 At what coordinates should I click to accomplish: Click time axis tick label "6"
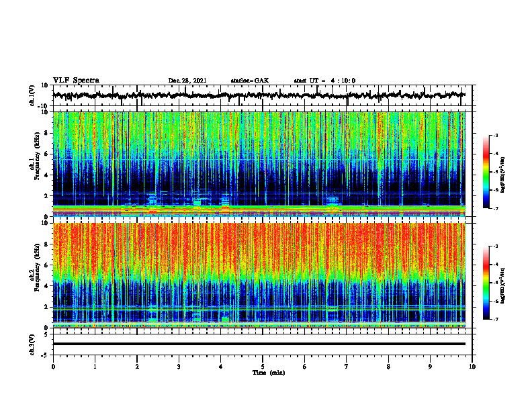pyautogui.click(x=305, y=367)
